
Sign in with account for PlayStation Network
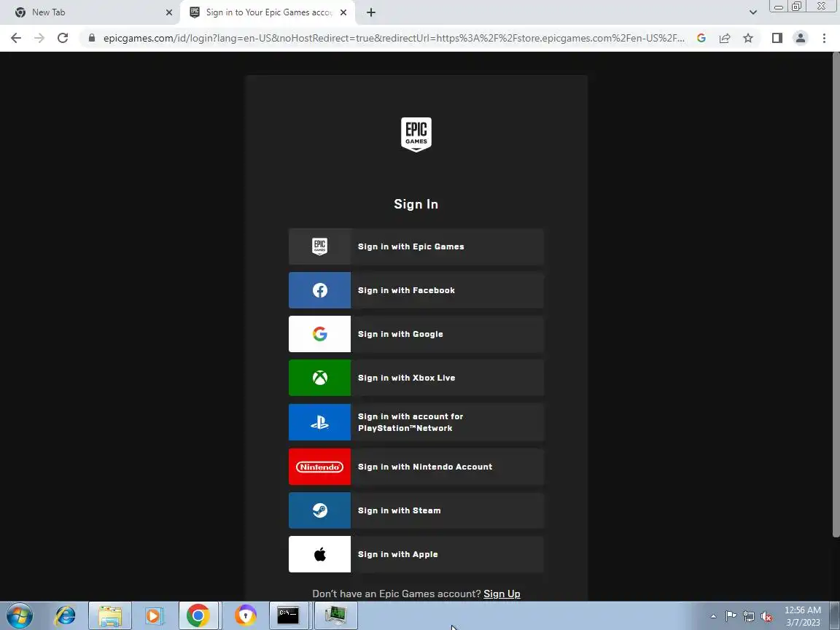(x=416, y=422)
